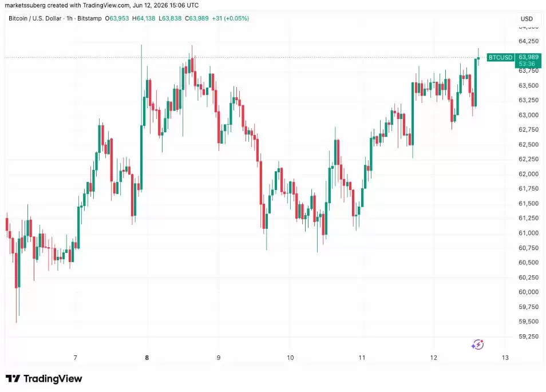Image resolution: width=546 pixels, height=392 pixels.
Task: Click the countdown timer 53:36 label
Action: coord(527,64)
